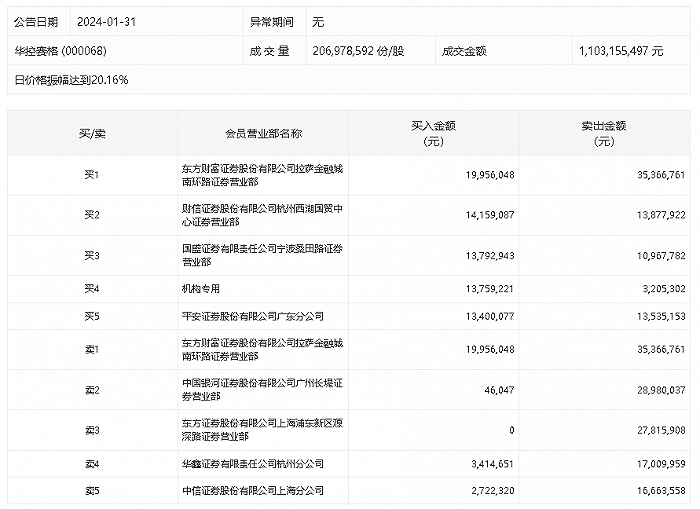Click the 买/卖 column header
700x509 pixels.
click(x=92, y=134)
